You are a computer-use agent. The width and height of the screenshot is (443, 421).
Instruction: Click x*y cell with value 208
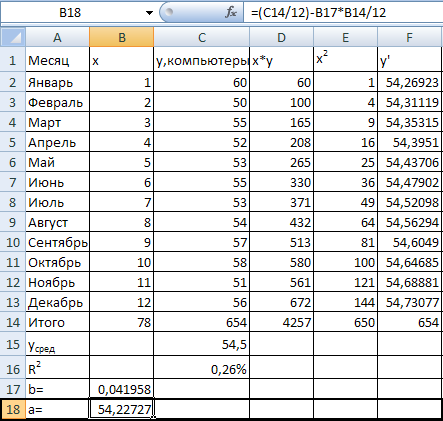pos(282,142)
